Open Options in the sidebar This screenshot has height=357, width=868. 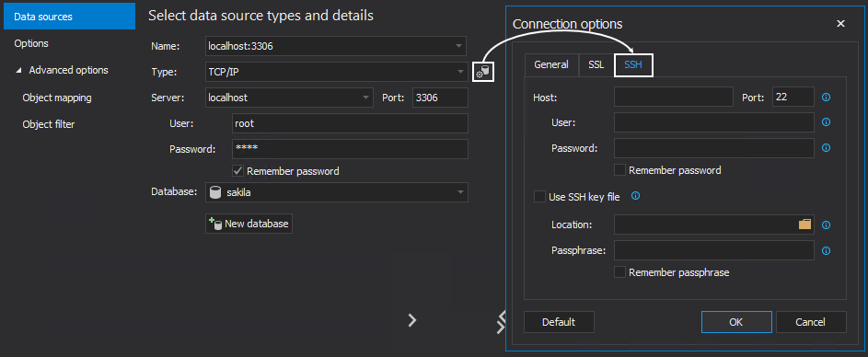31,43
